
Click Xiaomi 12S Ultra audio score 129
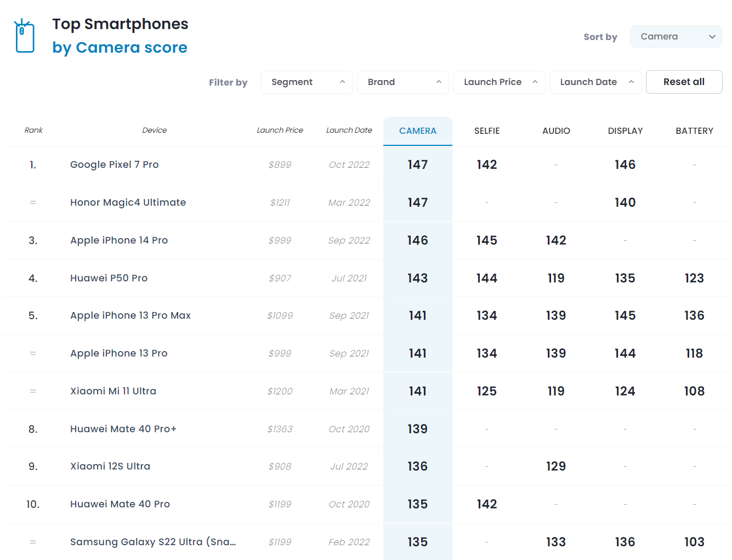point(556,466)
